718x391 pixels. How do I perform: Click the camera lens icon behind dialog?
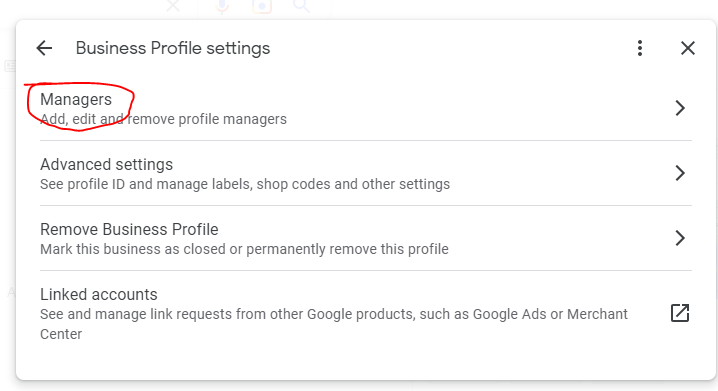[262, 6]
